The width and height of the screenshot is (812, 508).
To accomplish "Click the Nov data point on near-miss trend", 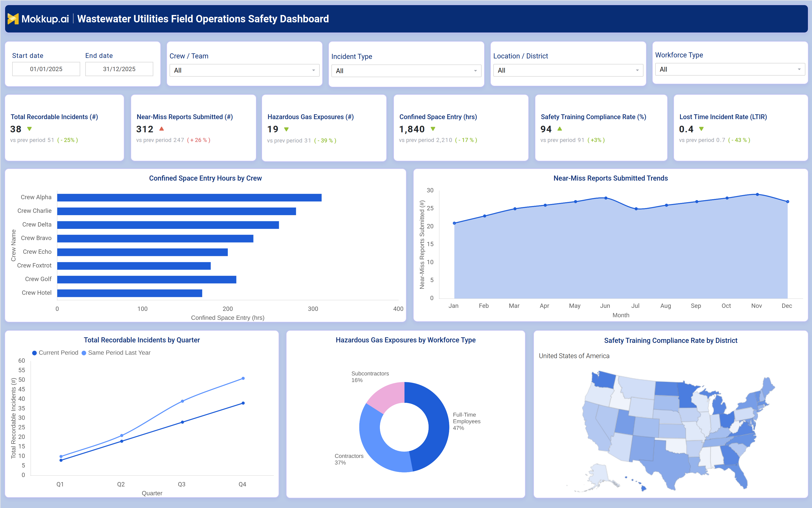I will [757, 194].
